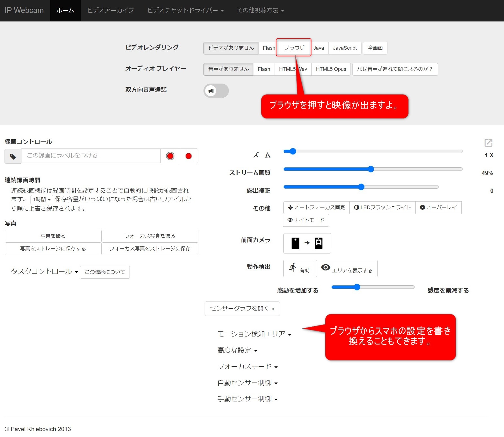Enable ナイトモード night mode

306,220
